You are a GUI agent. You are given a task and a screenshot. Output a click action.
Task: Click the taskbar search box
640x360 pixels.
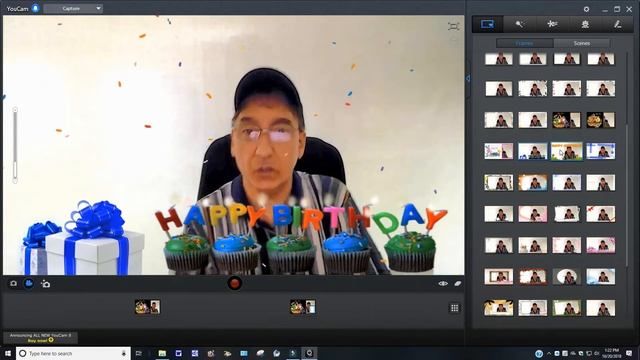pos(73,353)
